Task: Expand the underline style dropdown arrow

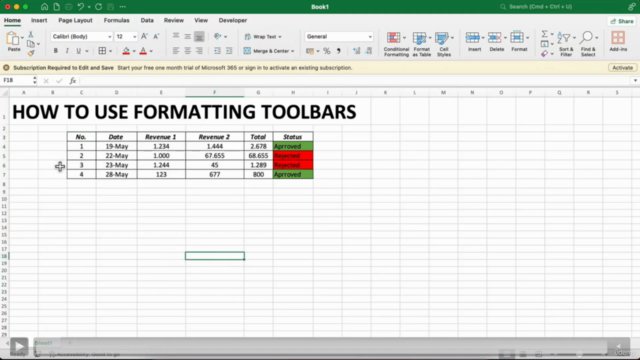Action: (x=87, y=51)
